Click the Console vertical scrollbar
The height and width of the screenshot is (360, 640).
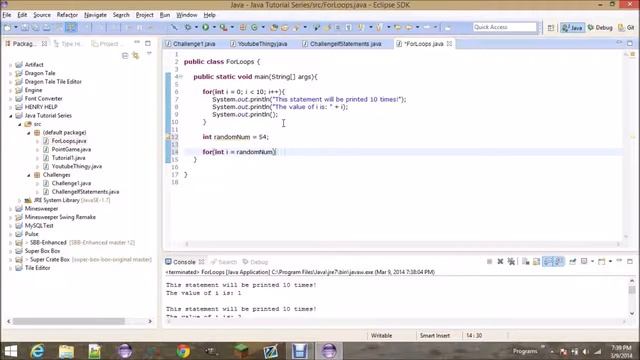pos(632,290)
